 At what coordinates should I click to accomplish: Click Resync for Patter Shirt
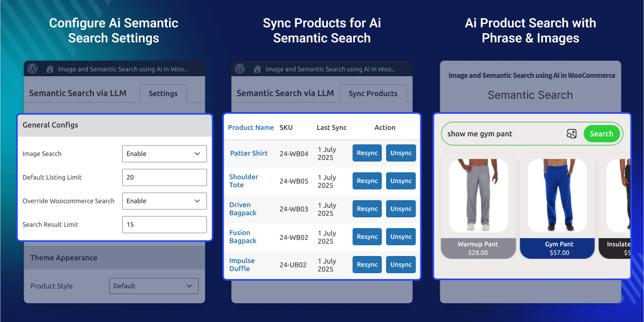pyautogui.click(x=367, y=153)
